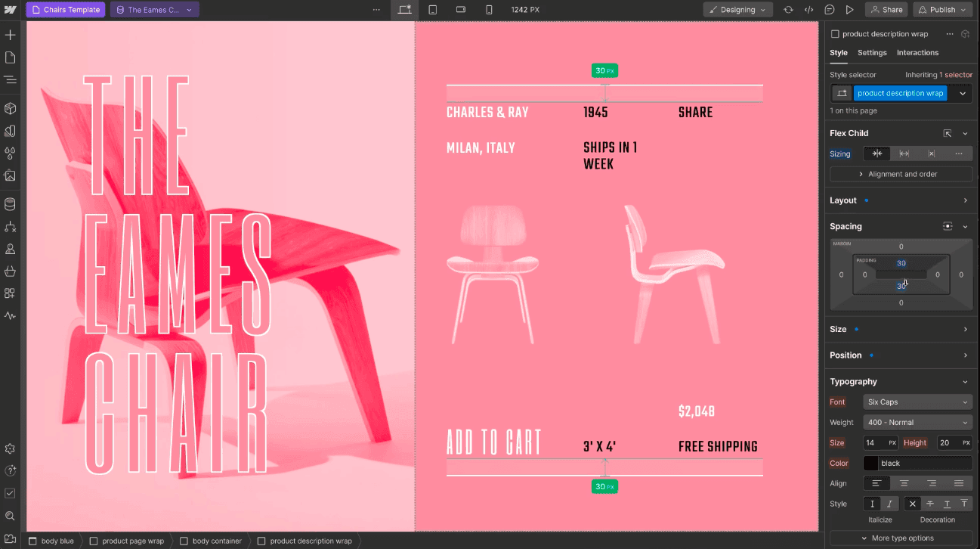Switch to the Settings tab
This screenshot has height=549, width=980.
(872, 52)
